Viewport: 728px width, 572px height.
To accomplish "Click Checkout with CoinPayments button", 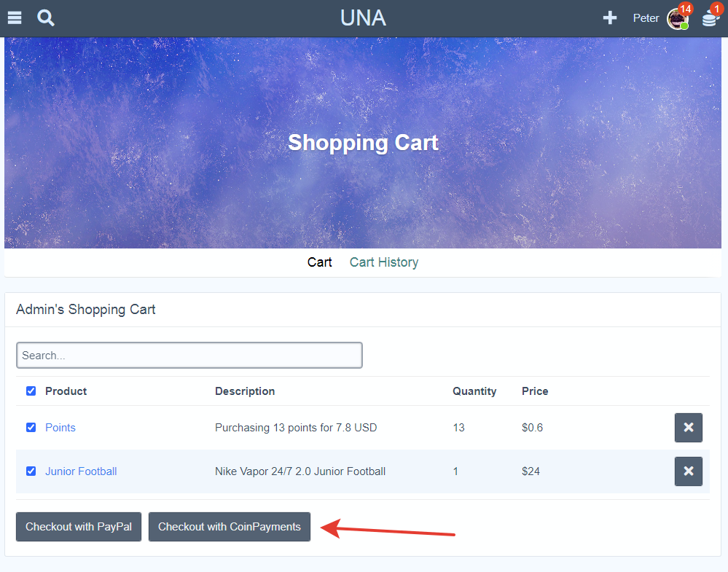I will point(229,527).
